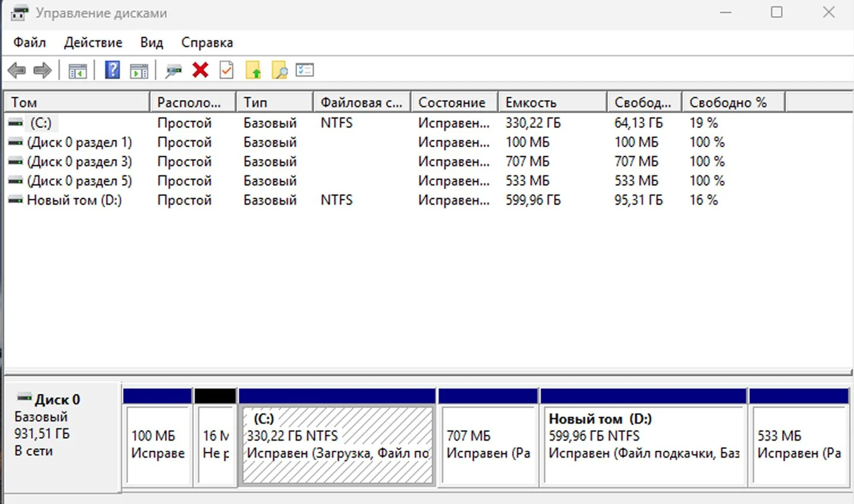This screenshot has height=504, width=854.
Task: Select the Новый том (D:) partition block
Action: 644,445
